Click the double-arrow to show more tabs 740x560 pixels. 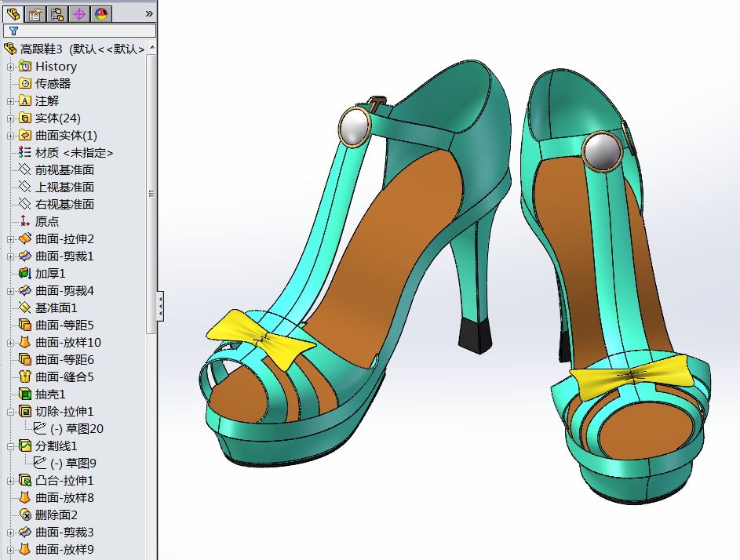point(149,13)
